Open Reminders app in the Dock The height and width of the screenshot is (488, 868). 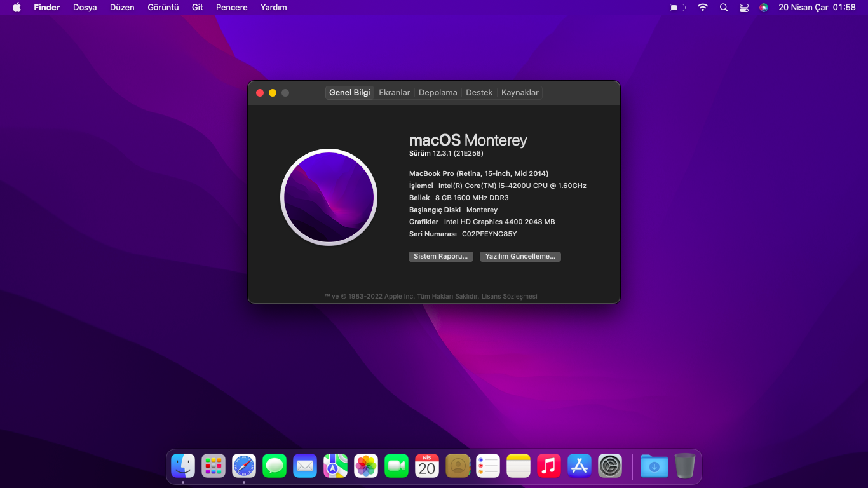click(488, 466)
